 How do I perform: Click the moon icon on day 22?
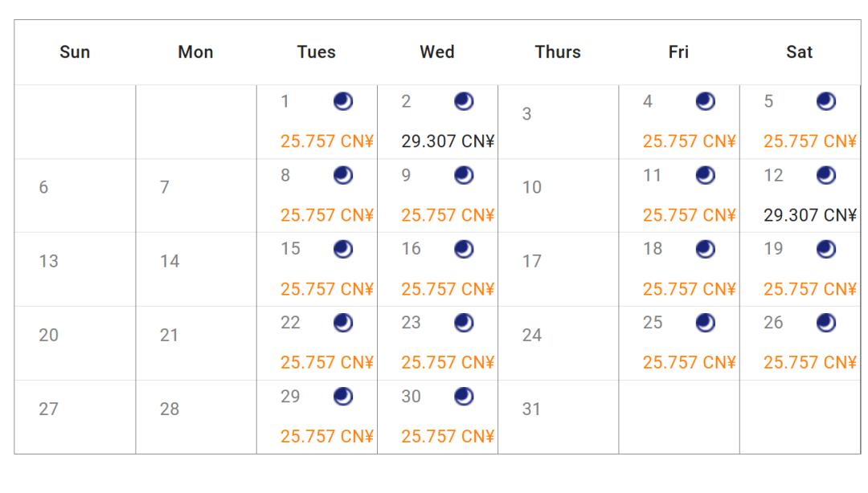tap(343, 323)
